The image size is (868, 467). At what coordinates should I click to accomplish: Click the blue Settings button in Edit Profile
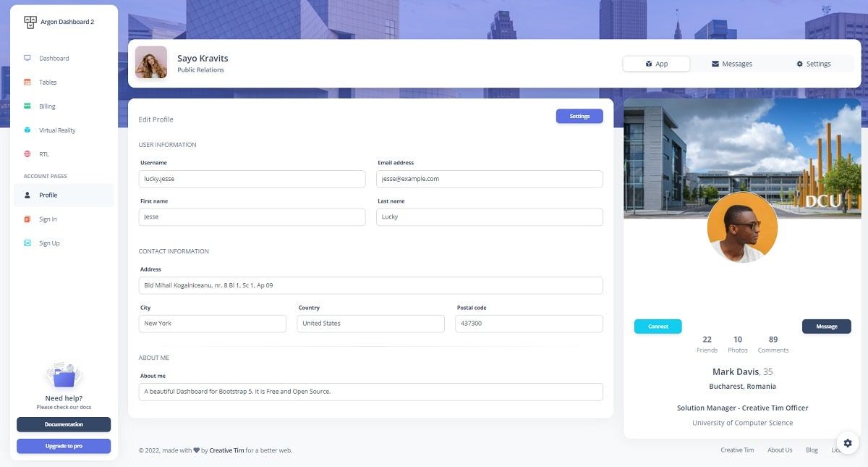point(579,116)
